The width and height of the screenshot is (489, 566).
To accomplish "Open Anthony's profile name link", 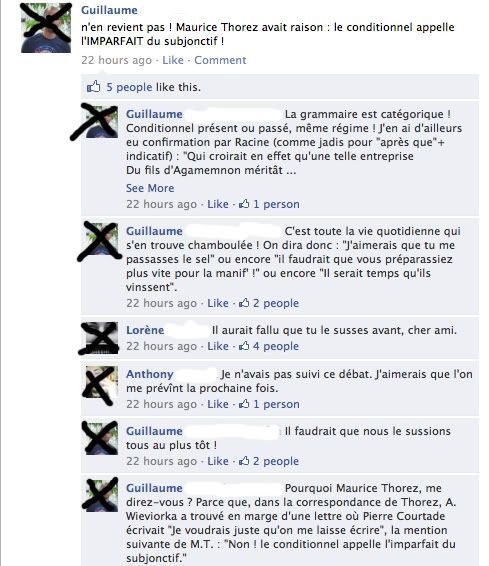I will (x=150, y=374).
